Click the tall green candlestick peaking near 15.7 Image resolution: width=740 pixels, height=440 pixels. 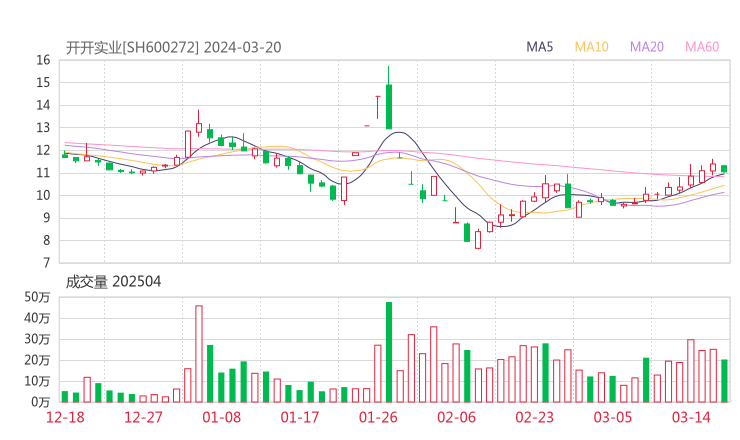tap(389, 98)
